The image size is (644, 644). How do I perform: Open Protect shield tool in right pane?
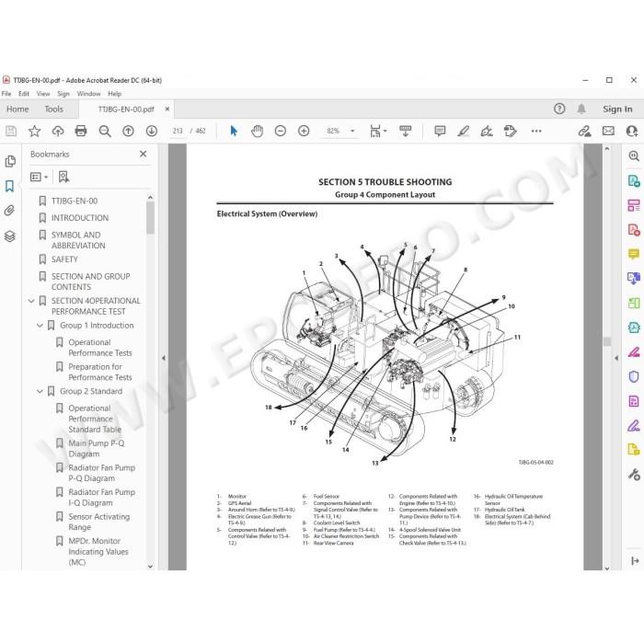tap(634, 376)
